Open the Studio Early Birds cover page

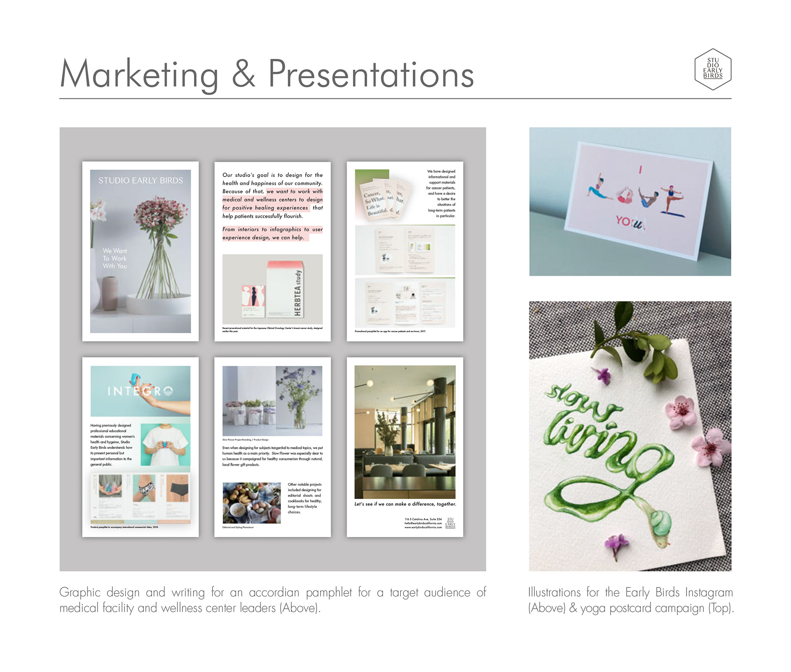140,251
